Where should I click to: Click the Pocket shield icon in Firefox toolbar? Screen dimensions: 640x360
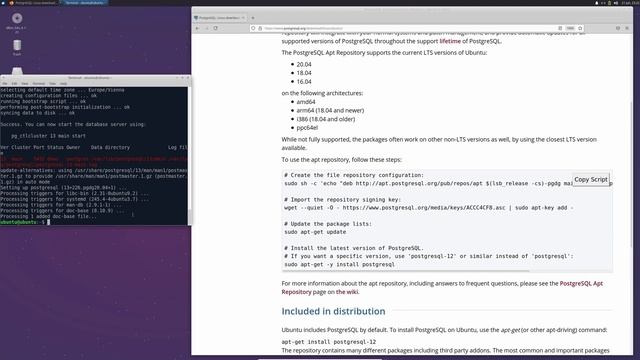(618, 28)
